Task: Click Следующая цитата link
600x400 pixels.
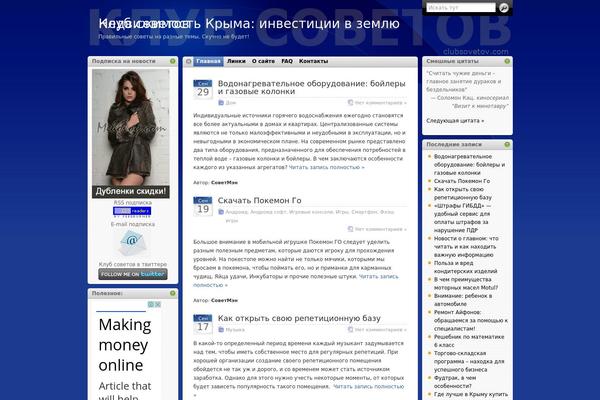Action: click(455, 121)
